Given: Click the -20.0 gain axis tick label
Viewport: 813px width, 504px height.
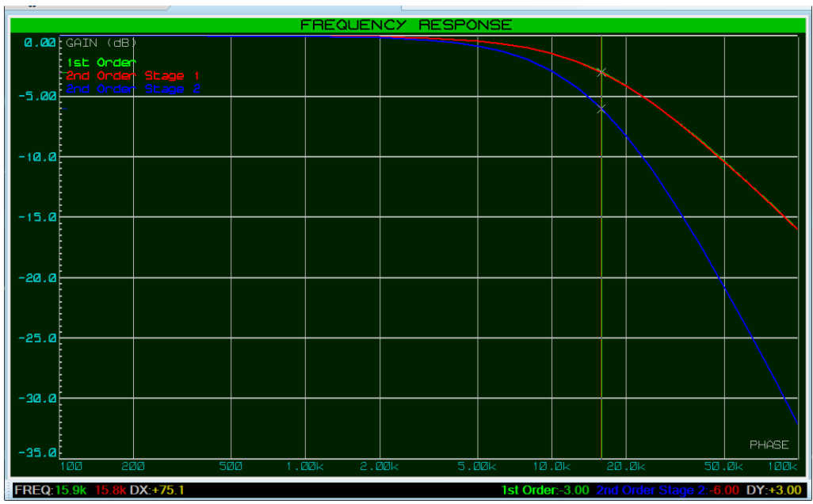Looking at the screenshot, I should pyautogui.click(x=36, y=278).
